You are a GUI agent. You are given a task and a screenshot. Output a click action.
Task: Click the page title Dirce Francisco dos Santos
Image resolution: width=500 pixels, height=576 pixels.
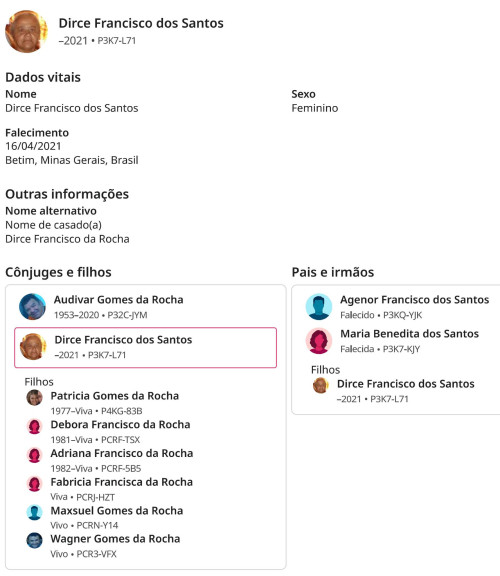click(x=141, y=23)
